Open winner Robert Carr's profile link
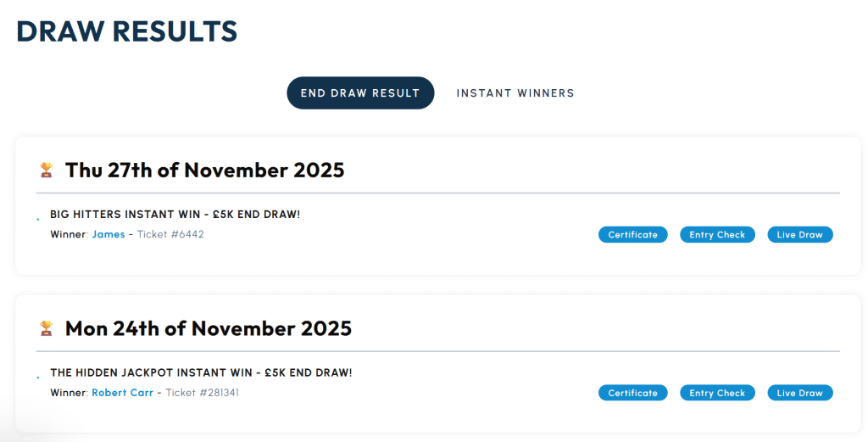The image size is (868, 442). pos(122,393)
